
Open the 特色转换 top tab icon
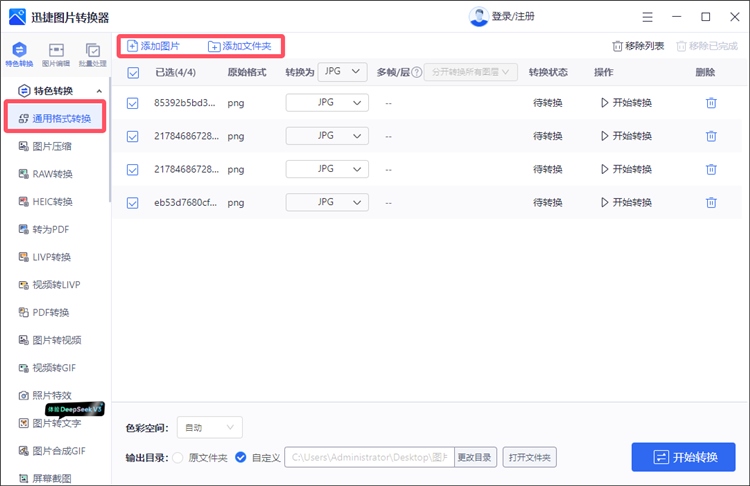[x=20, y=54]
